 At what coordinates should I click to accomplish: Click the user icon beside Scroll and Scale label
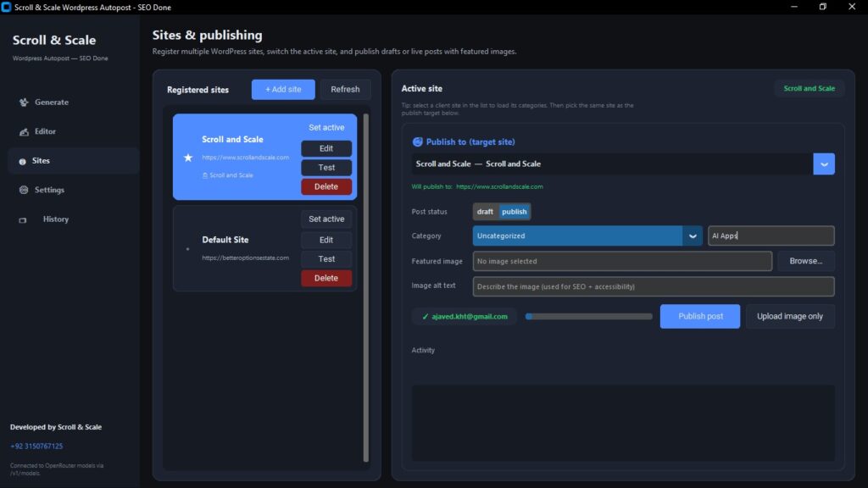pos(205,175)
